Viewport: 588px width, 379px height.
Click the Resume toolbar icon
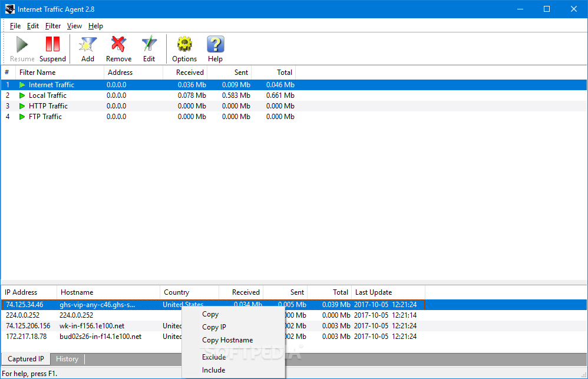[22, 45]
